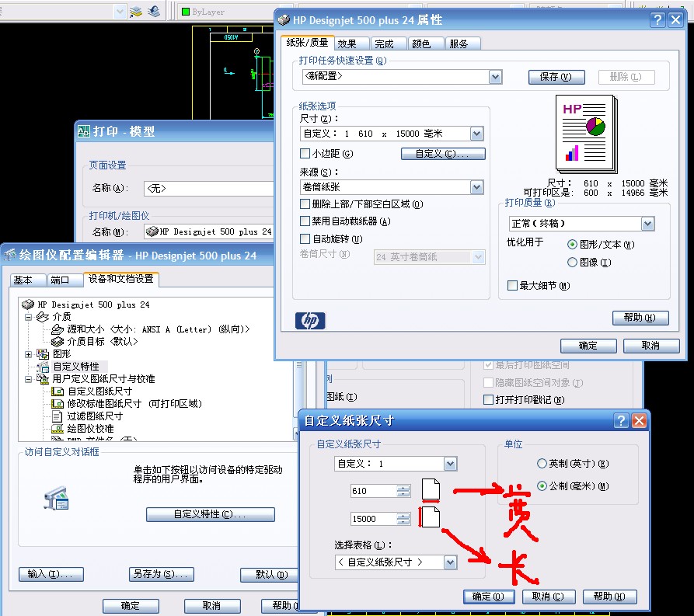The width and height of the screenshot is (694, 616).
Task: Select 公制(毫米) unit radio
Action: coord(542,486)
